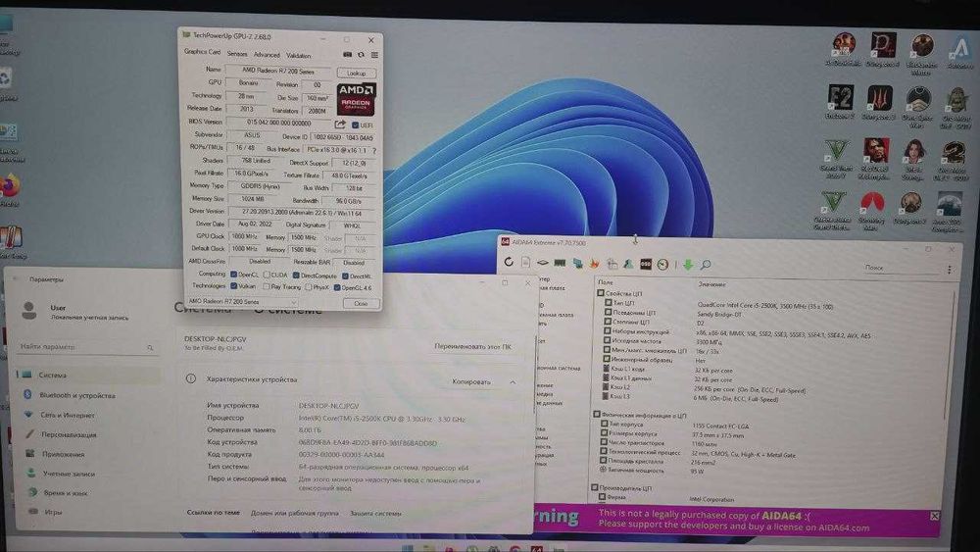
Task: Switch to the Validation tab
Action: 299,55
